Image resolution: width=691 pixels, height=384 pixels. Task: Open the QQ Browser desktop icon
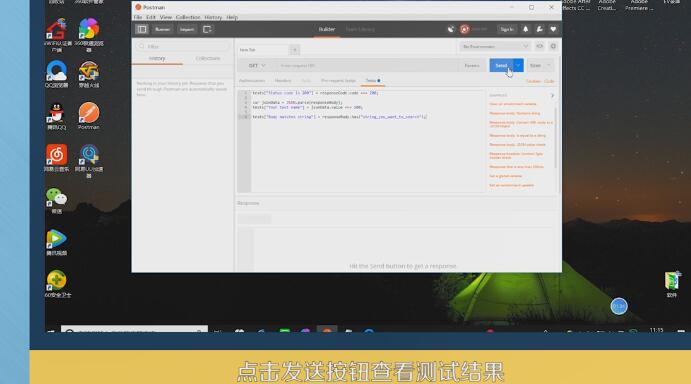click(x=56, y=74)
